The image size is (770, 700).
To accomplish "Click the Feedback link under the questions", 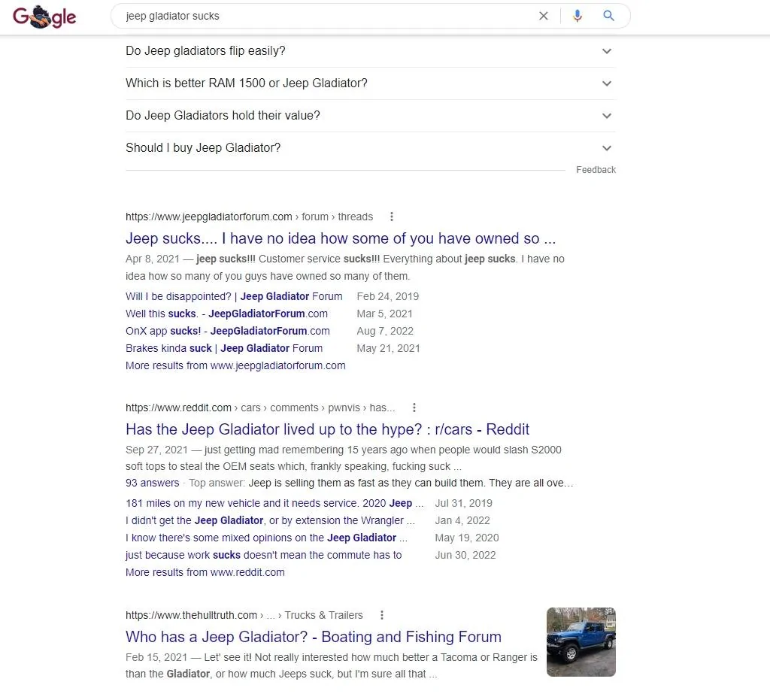I will [x=596, y=170].
